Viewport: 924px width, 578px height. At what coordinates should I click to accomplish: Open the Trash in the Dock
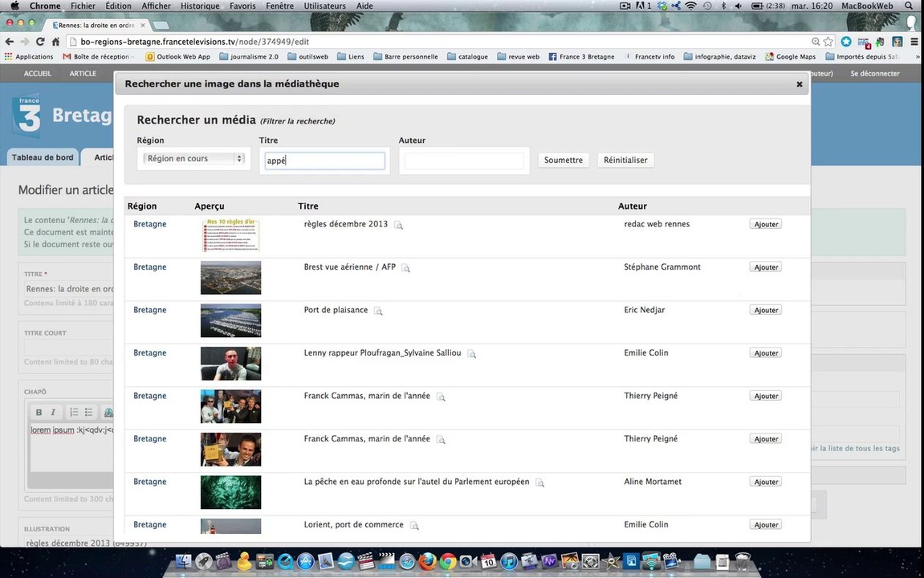click(x=743, y=561)
